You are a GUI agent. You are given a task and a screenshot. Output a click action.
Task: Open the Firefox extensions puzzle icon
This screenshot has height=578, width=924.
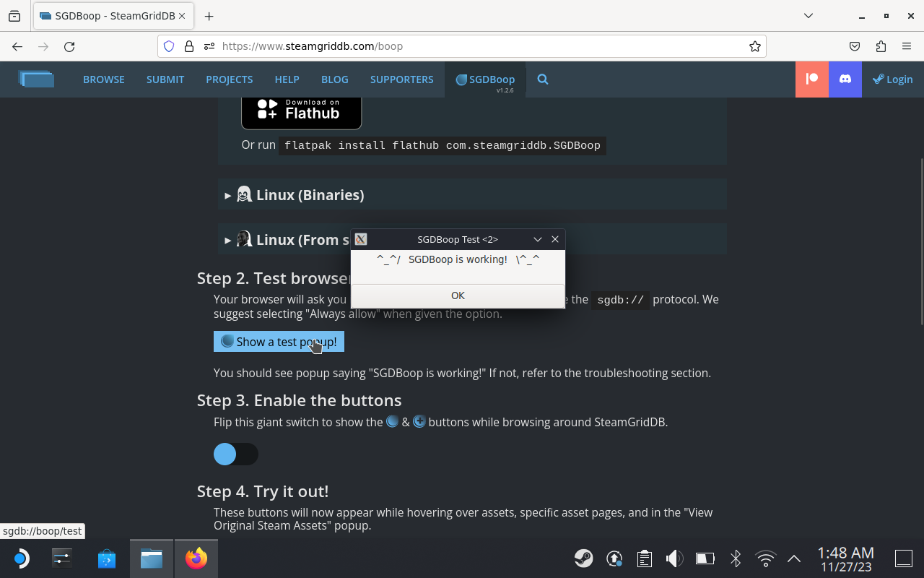(881, 46)
